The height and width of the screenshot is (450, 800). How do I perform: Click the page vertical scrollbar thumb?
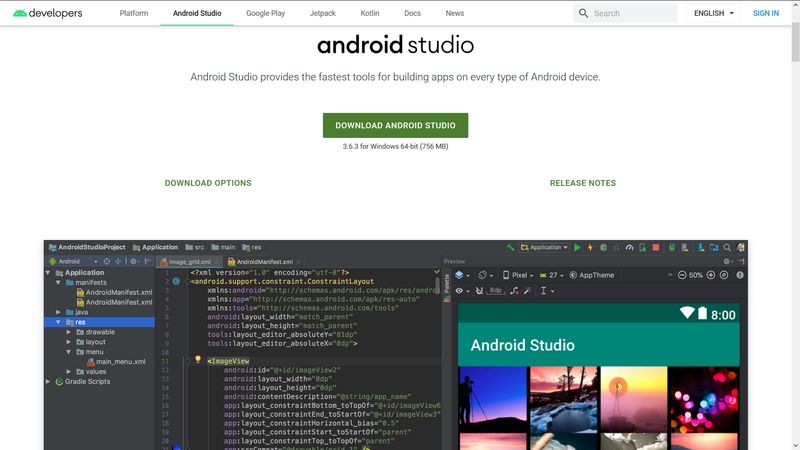click(x=795, y=42)
